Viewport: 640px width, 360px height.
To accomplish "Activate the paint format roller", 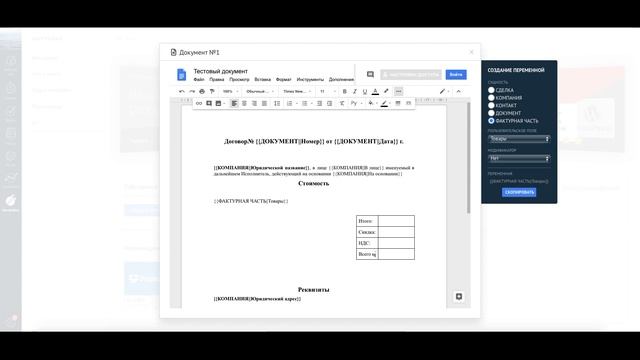I will point(212,91).
